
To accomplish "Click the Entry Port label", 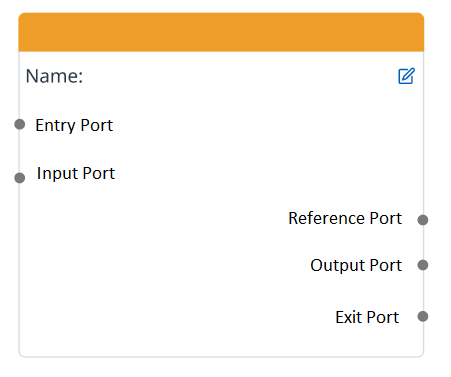I will [x=74, y=126].
